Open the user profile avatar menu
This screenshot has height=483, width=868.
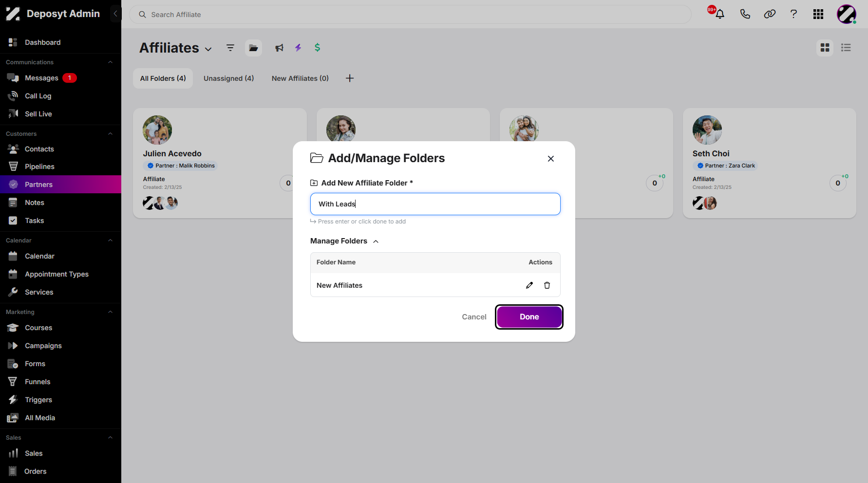pos(847,14)
